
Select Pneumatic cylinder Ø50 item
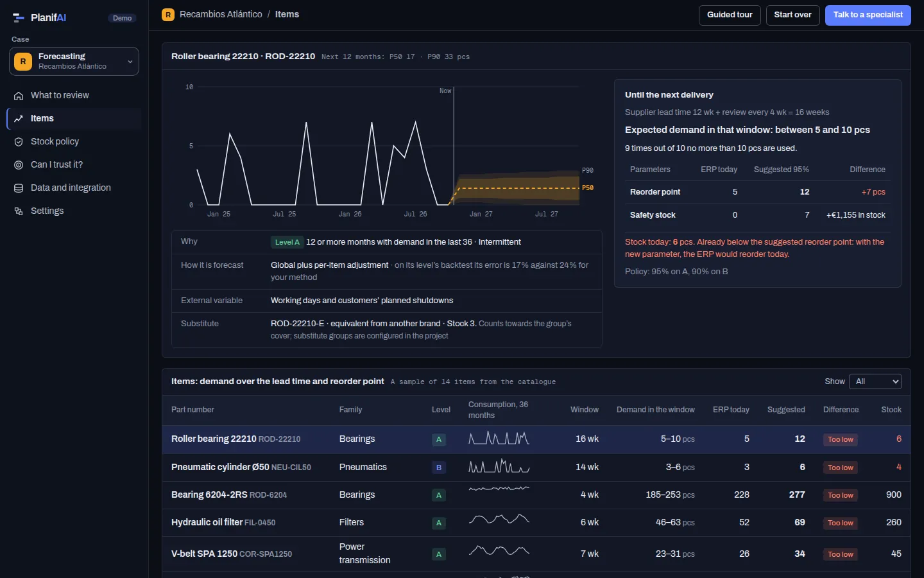tap(220, 468)
